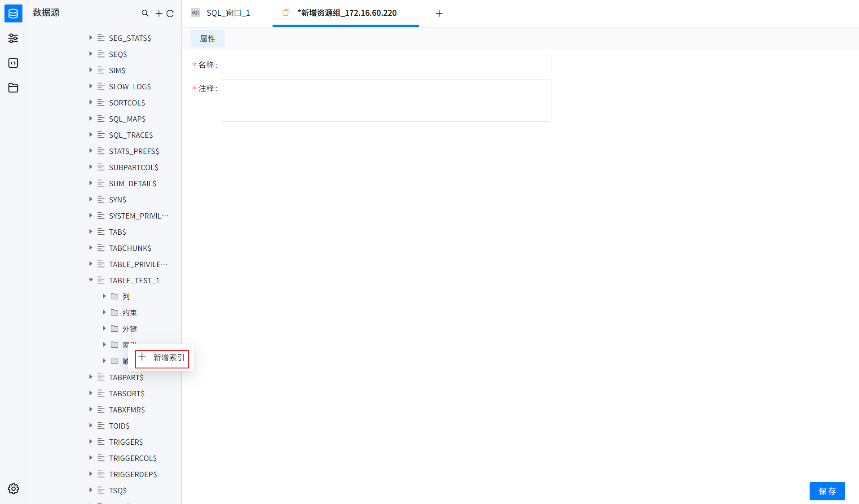Expand the 约束 folder
The image size is (859, 504).
104,312
